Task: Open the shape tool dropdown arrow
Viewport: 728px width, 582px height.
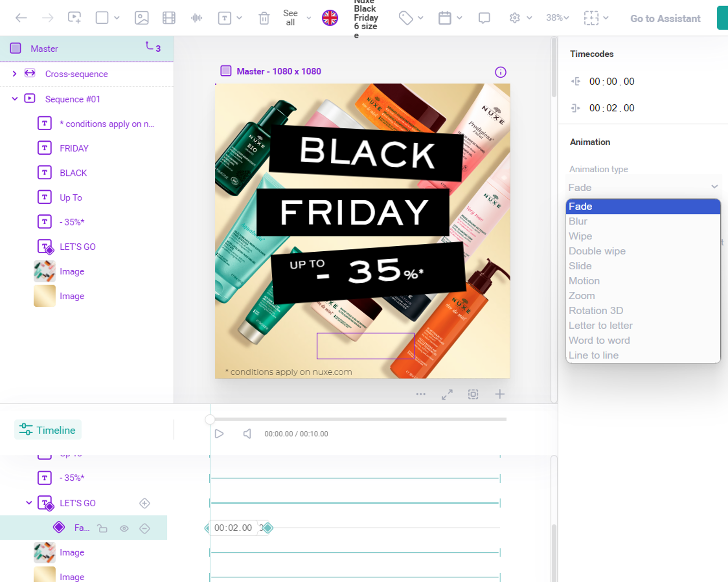Action: click(x=117, y=18)
